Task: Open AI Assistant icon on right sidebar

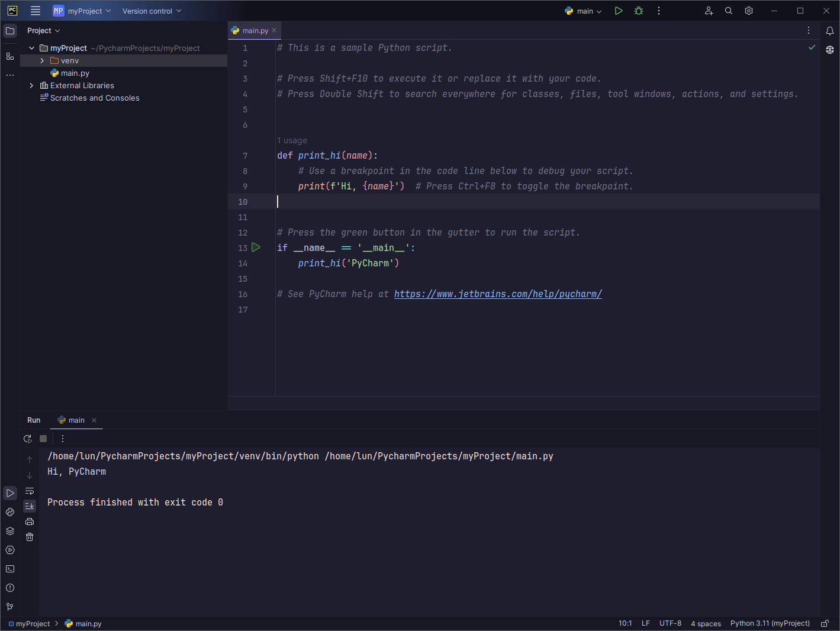Action: click(830, 50)
